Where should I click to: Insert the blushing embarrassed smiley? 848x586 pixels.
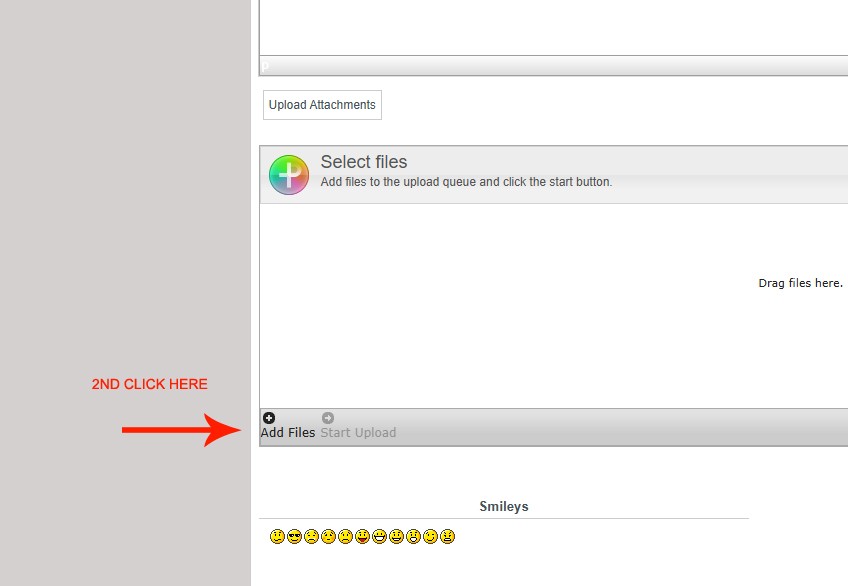328,536
